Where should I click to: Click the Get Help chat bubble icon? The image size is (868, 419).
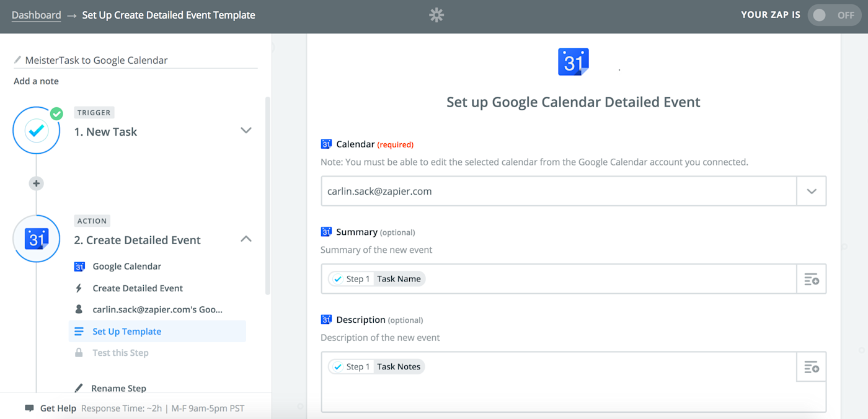pos(29,408)
